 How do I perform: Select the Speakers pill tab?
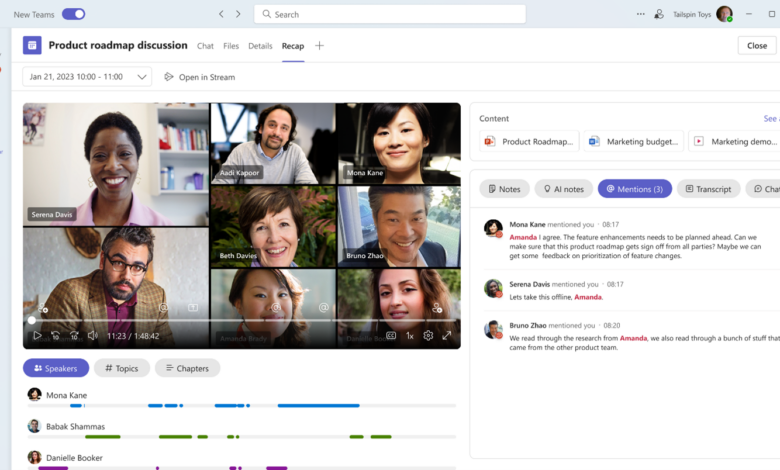[x=56, y=368]
